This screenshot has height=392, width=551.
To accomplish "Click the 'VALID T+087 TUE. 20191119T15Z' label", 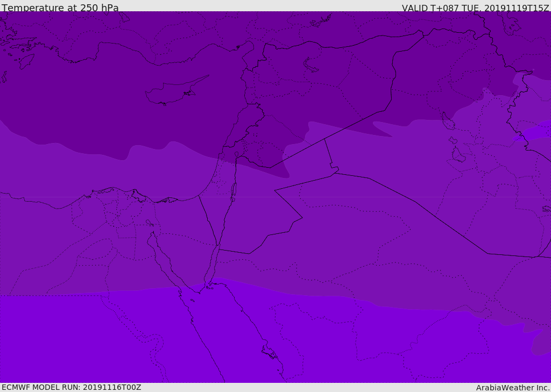I will [476, 8].
